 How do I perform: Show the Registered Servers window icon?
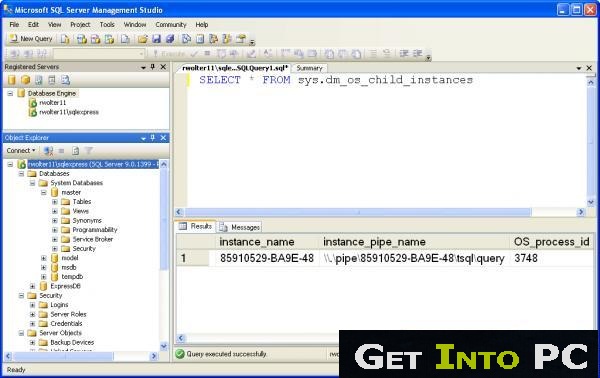(x=186, y=39)
